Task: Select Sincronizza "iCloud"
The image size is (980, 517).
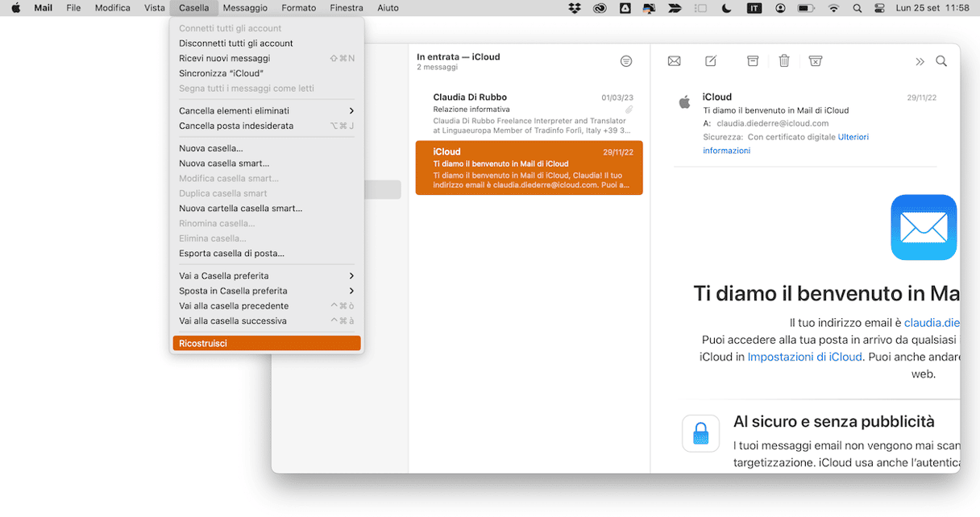Action: pos(267,73)
